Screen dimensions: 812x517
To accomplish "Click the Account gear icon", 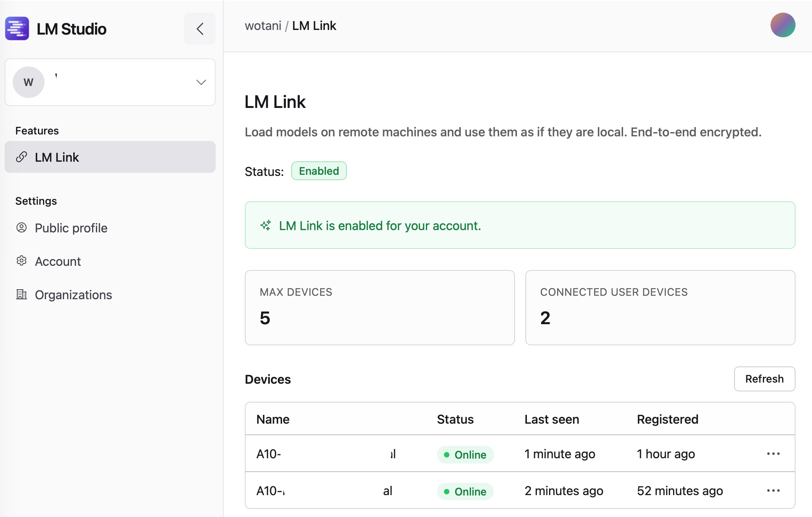I will point(21,261).
